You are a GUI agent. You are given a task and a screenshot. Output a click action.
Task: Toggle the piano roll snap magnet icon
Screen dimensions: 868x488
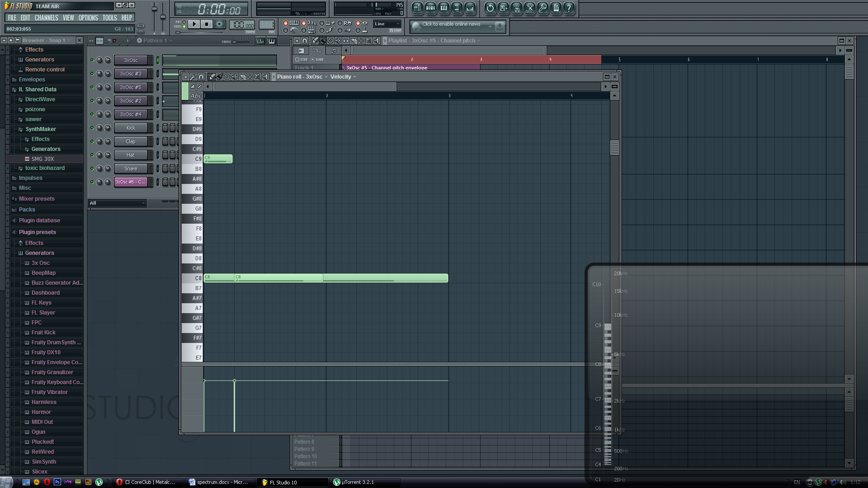(x=201, y=77)
